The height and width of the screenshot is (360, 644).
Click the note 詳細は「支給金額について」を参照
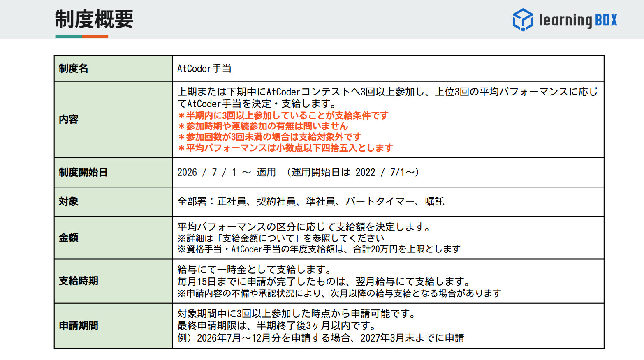point(281,238)
